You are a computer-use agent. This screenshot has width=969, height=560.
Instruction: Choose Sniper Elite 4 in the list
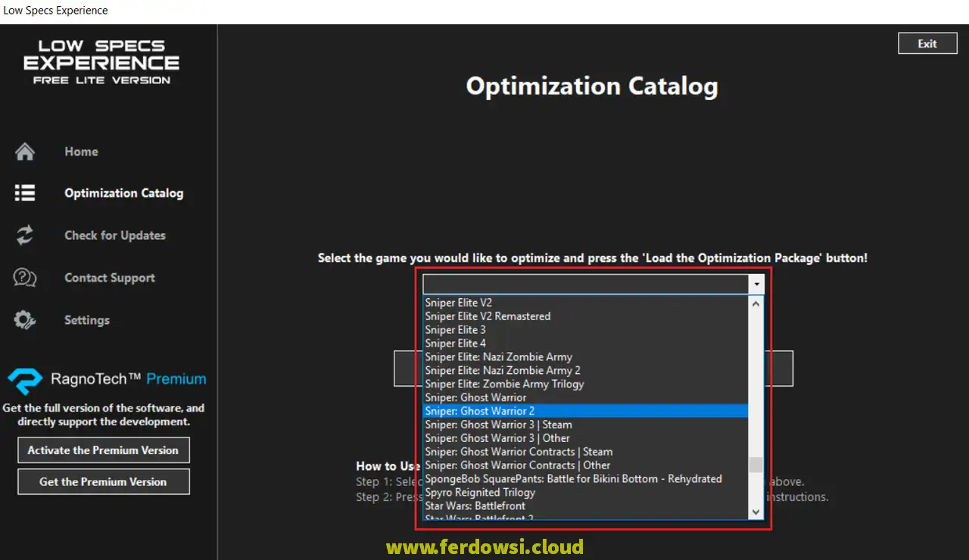(x=585, y=344)
